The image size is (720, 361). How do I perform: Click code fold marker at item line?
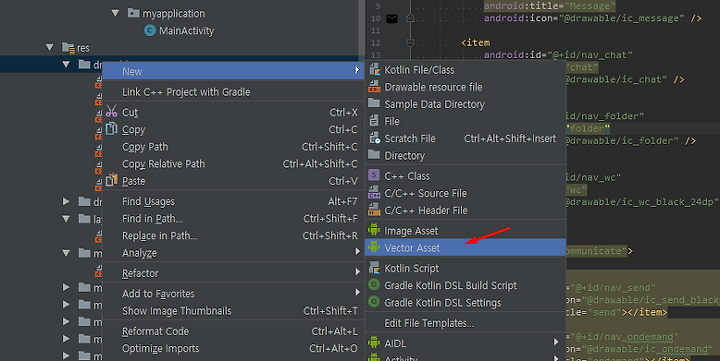point(411,43)
